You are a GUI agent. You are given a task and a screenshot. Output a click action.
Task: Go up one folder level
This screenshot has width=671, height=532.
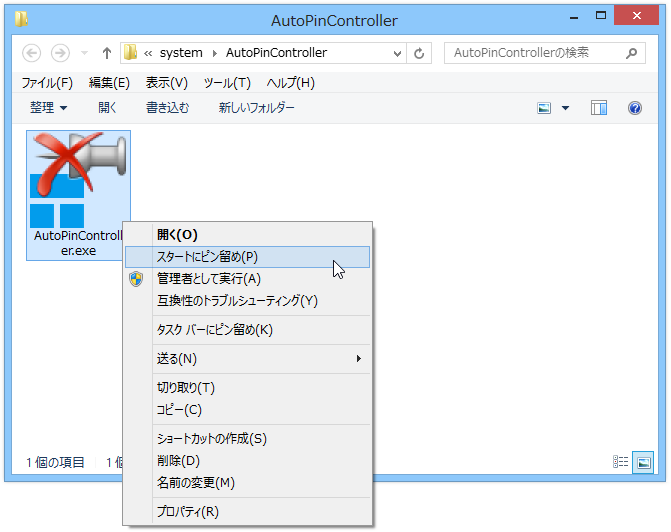(x=107, y=53)
